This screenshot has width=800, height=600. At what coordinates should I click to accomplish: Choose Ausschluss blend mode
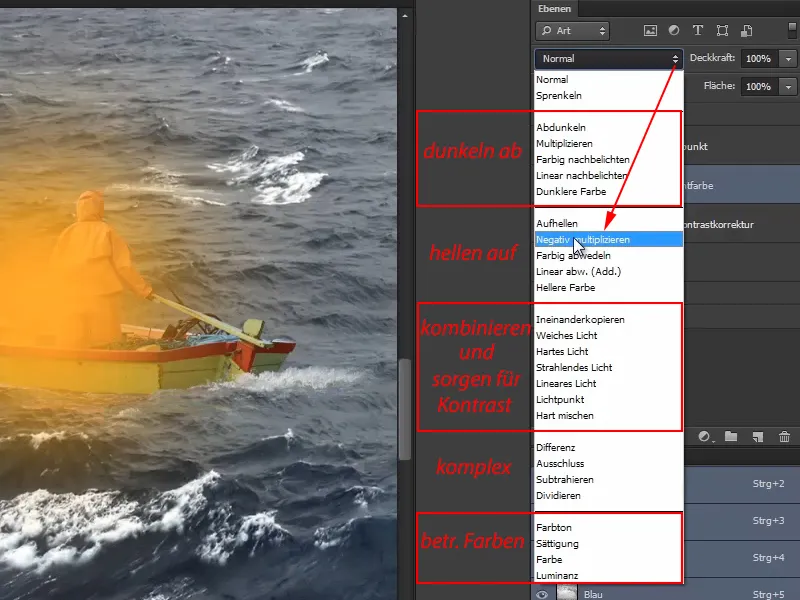[609, 464]
